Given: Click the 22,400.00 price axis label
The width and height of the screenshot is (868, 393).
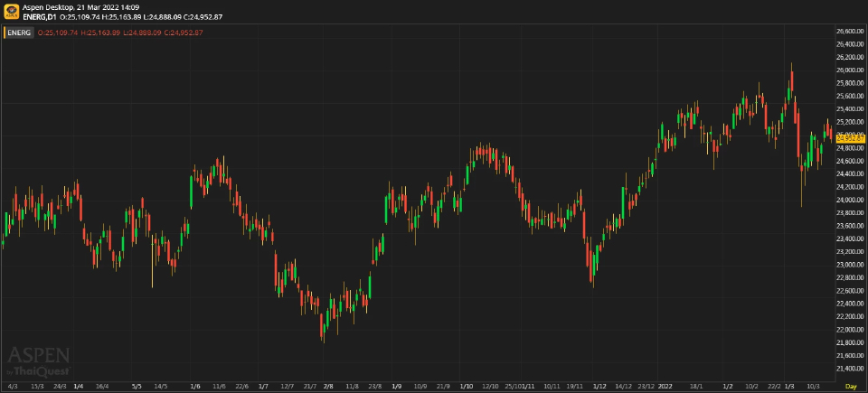Looking at the screenshot, I should pos(850,304).
